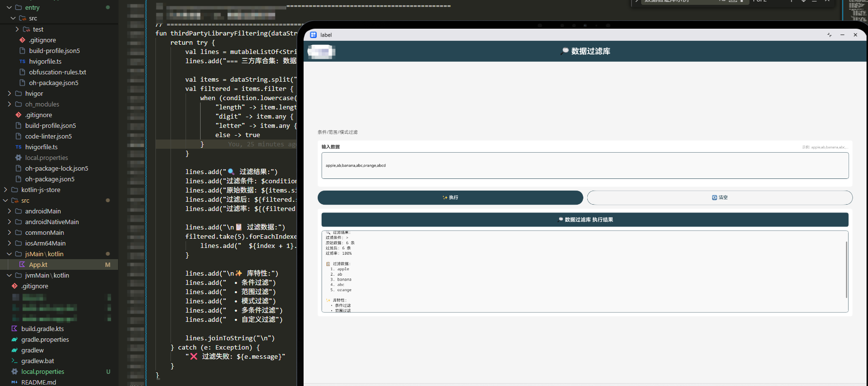Open the code-linter.json5 file

(49, 136)
